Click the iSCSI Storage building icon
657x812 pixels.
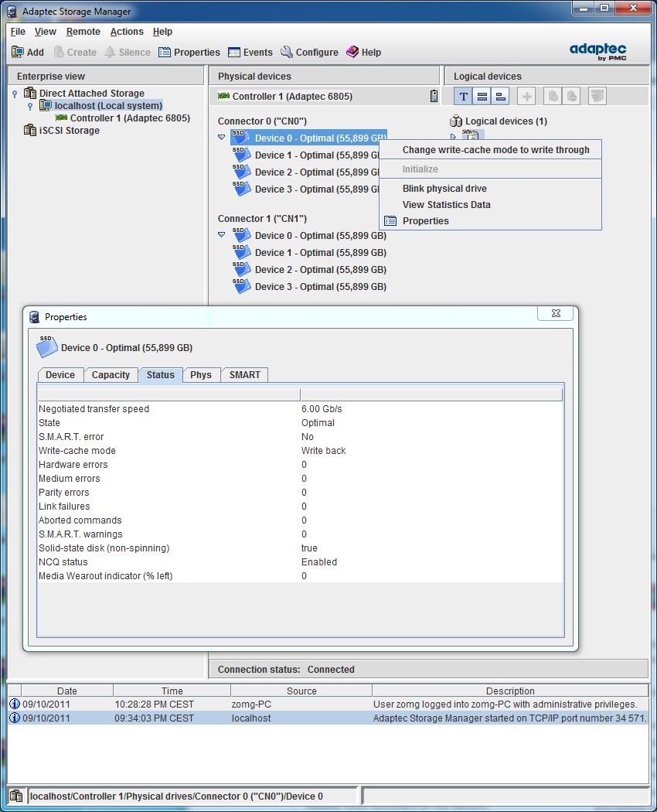[x=30, y=131]
